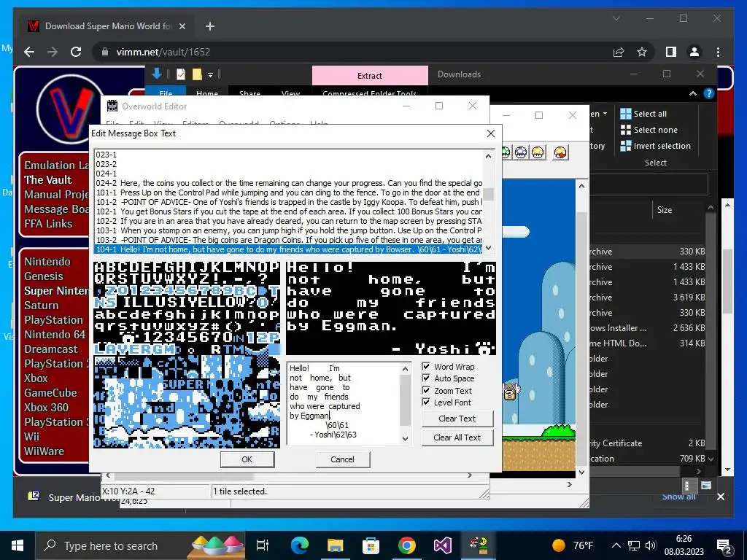The width and height of the screenshot is (747, 560).
Task: Click the message list scroll-down arrow
Action: (488, 248)
